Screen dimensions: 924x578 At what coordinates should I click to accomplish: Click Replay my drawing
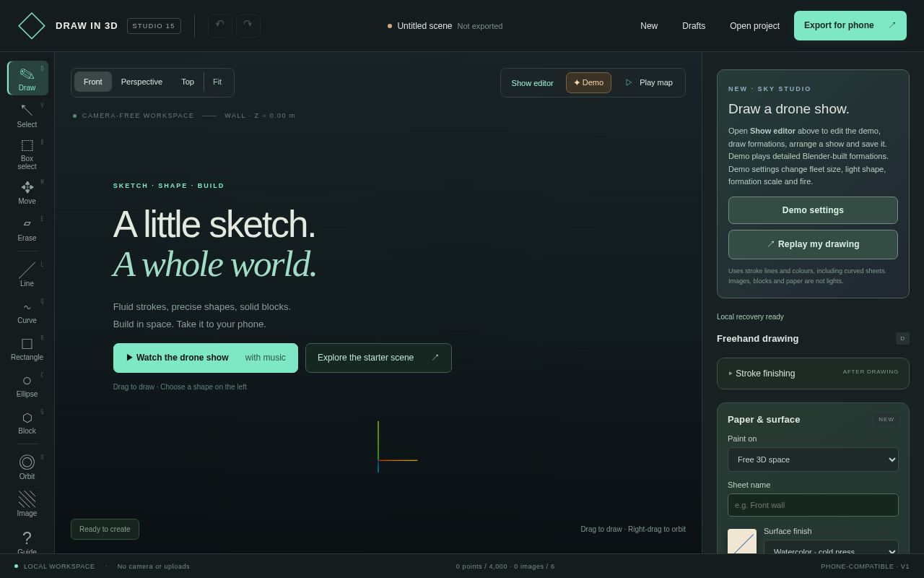pos(813,244)
